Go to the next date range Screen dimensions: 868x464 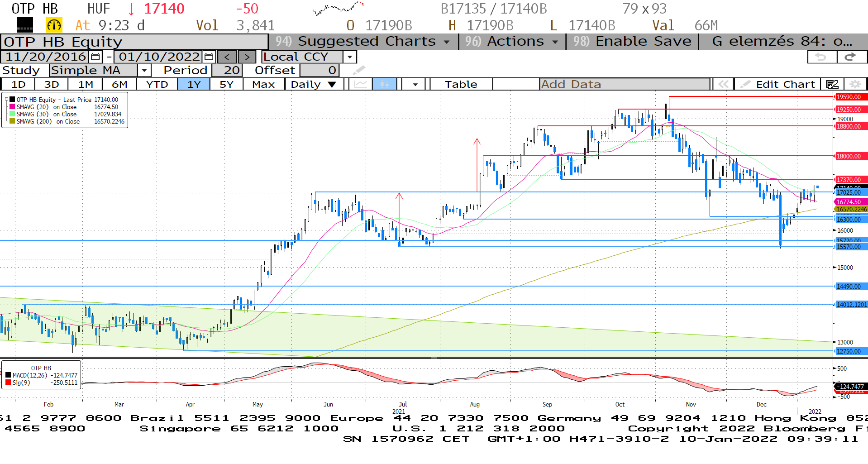[247, 57]
